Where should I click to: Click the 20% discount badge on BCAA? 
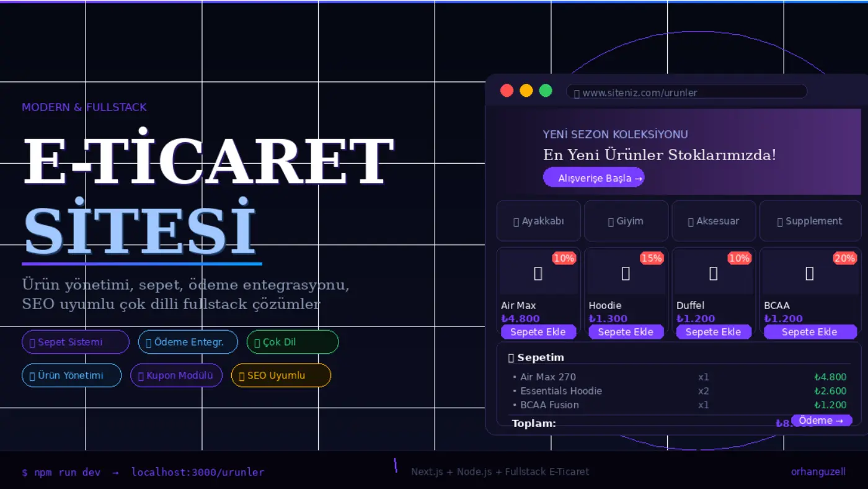coord(844,258)
